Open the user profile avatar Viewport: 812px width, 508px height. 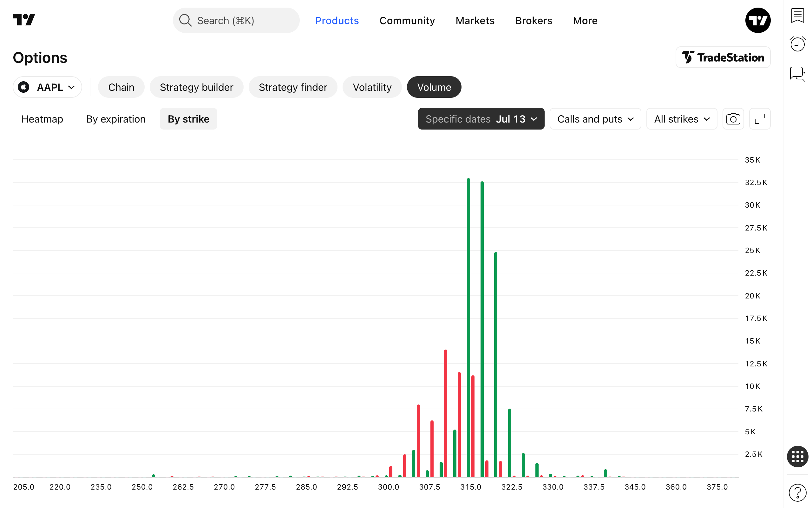coord(758,20)
